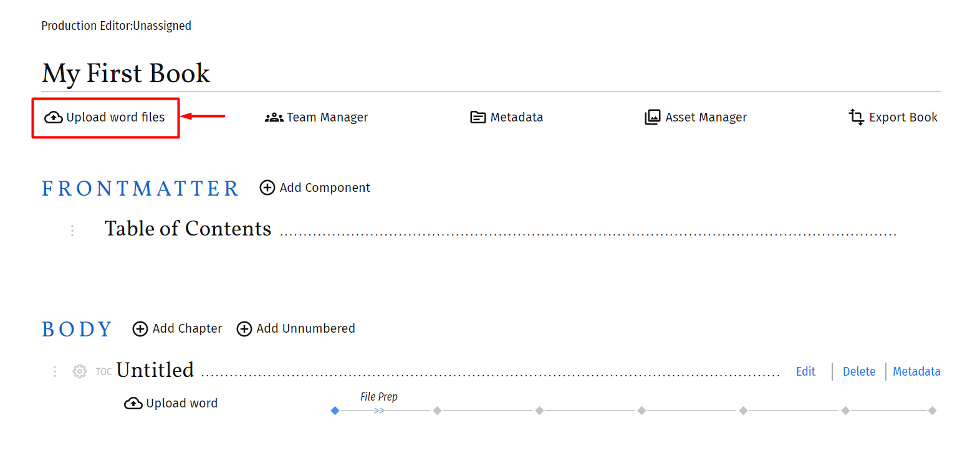This screenshot has width=980, height=461.
Task: Edit the Untitled chapter
Action: tap(805, 372)
